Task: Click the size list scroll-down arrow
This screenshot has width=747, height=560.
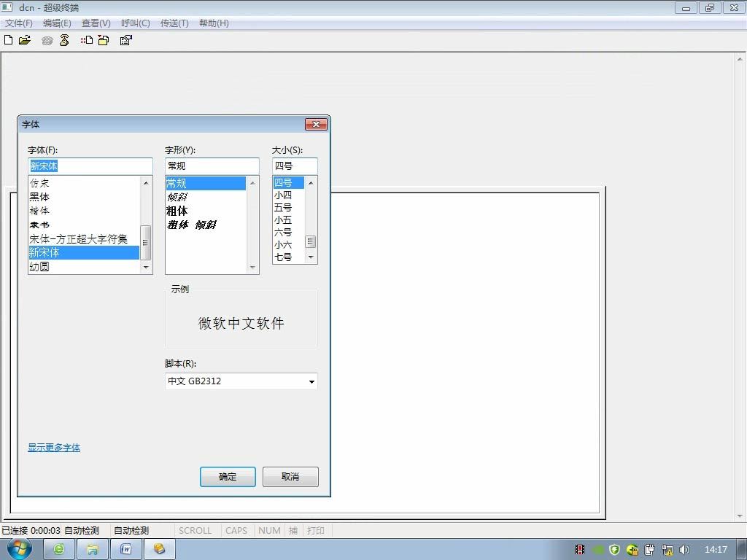Action: [311, 257]
